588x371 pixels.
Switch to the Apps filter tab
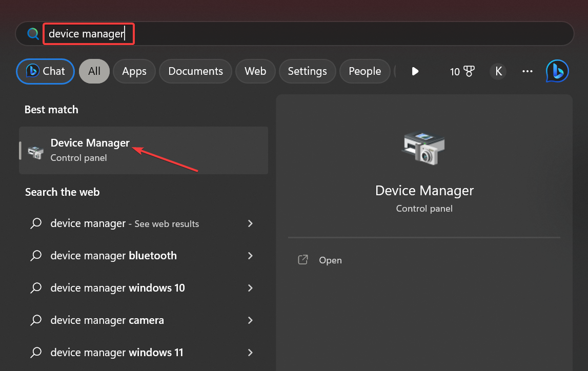tap(134, 71)
